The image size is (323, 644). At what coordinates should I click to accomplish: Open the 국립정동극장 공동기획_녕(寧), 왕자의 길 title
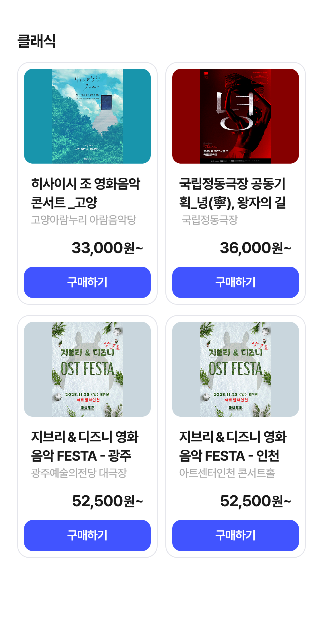click(233, 193)
